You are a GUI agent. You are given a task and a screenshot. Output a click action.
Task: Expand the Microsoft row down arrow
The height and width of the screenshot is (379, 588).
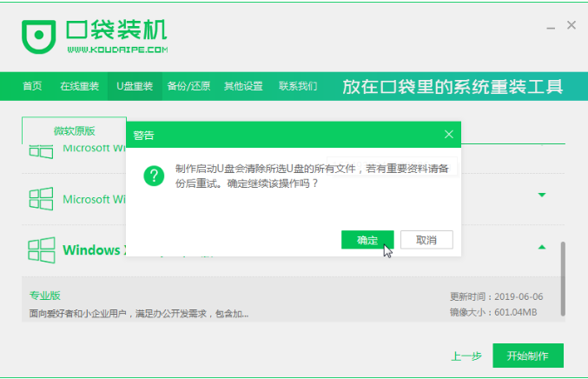(542, 196)
